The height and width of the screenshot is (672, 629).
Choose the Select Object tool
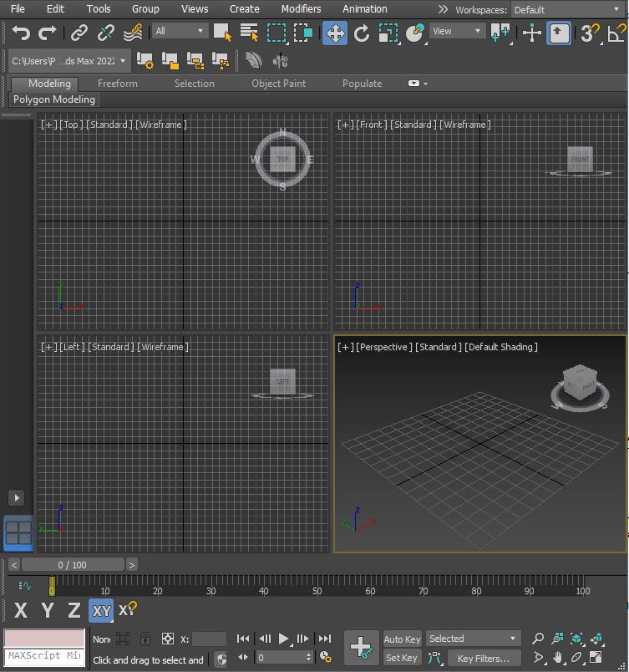[x=222, y=33]
